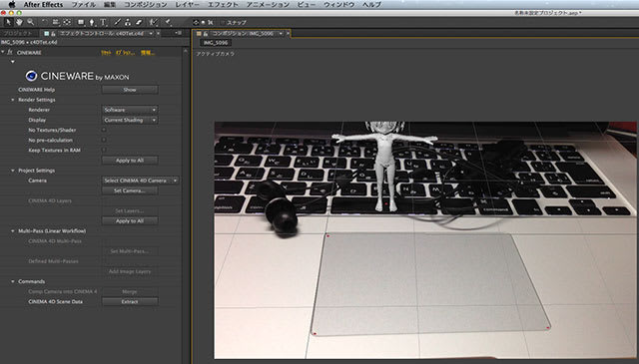Open the After Effects application menu
Screen dimensions: 639x364
[x=43, y=4]
